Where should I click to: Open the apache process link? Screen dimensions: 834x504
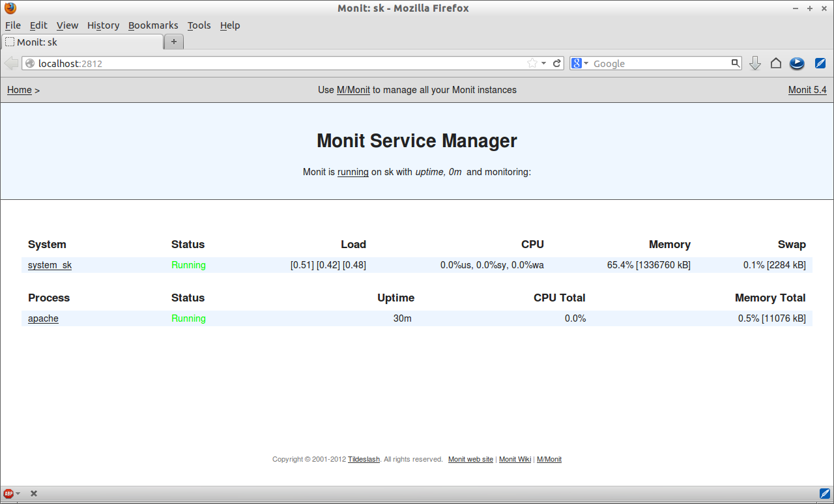[43, 318]
